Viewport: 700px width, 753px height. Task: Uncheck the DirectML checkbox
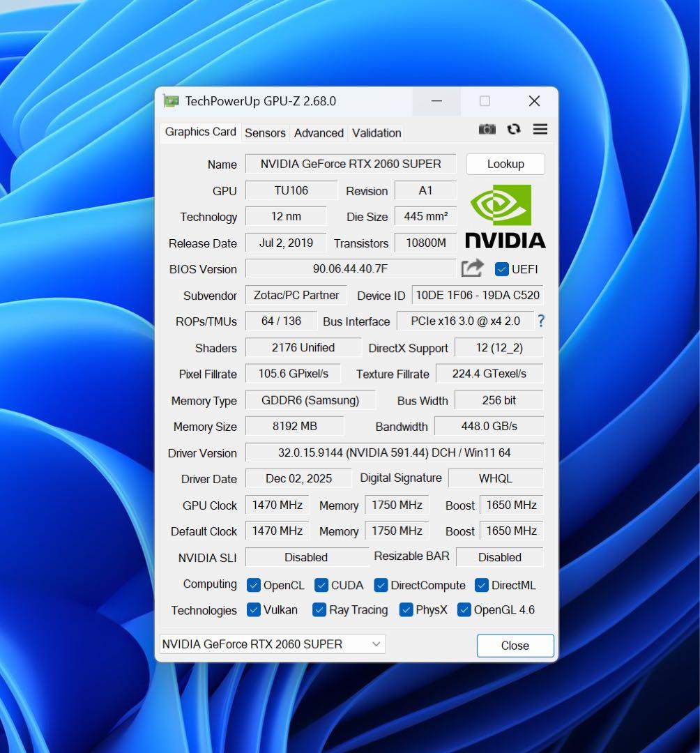pyautogui.click(x=481, y=586)
